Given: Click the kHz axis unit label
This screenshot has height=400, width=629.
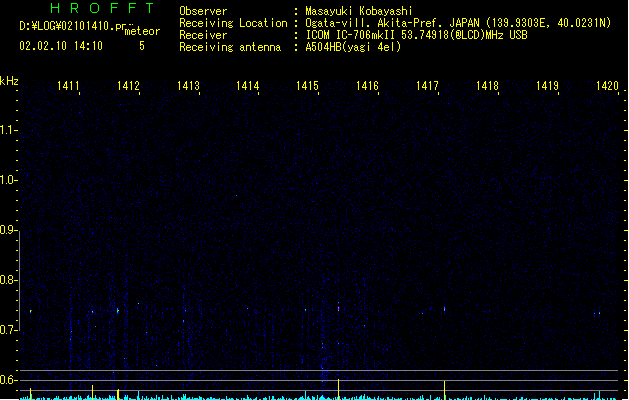Looking at the screenshot, I should pos(9,81).
